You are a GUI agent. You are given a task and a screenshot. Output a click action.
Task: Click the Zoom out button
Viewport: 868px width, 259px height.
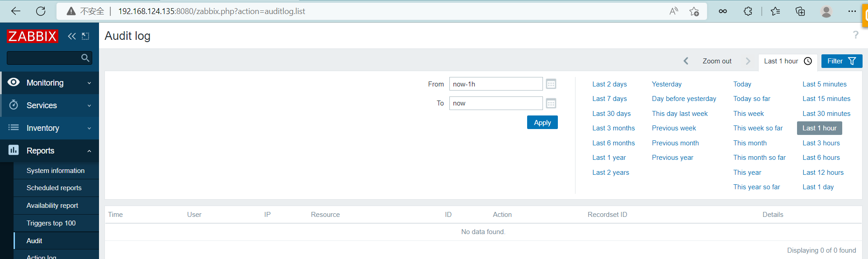[717, 61]
